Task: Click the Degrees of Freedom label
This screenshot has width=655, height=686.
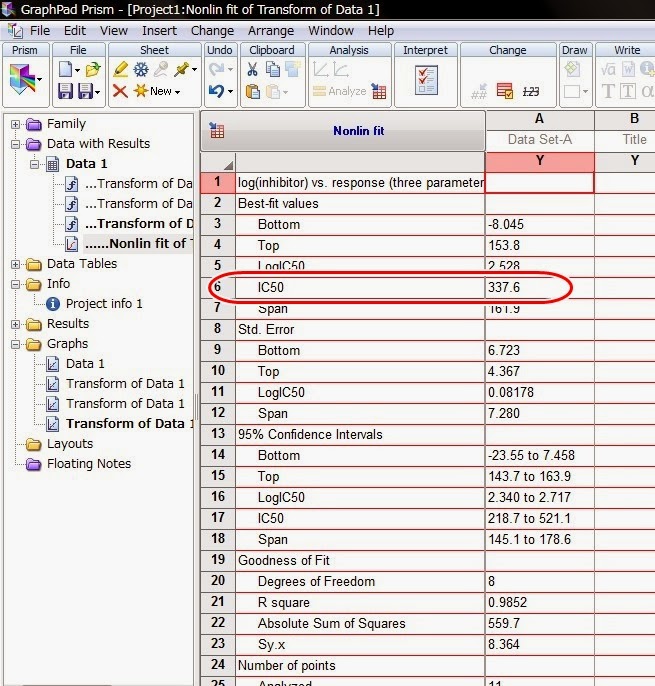Action: (316, 581)
